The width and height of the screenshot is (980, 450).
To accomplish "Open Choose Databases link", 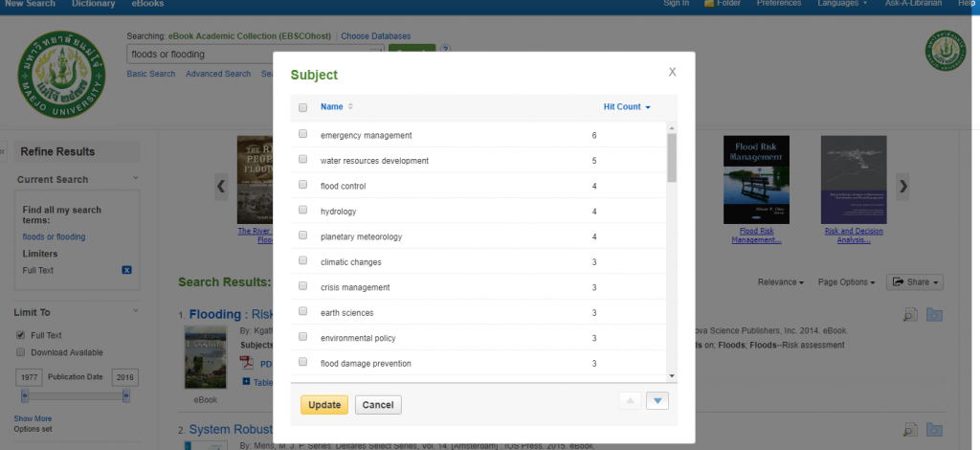I will coord(375,36).
